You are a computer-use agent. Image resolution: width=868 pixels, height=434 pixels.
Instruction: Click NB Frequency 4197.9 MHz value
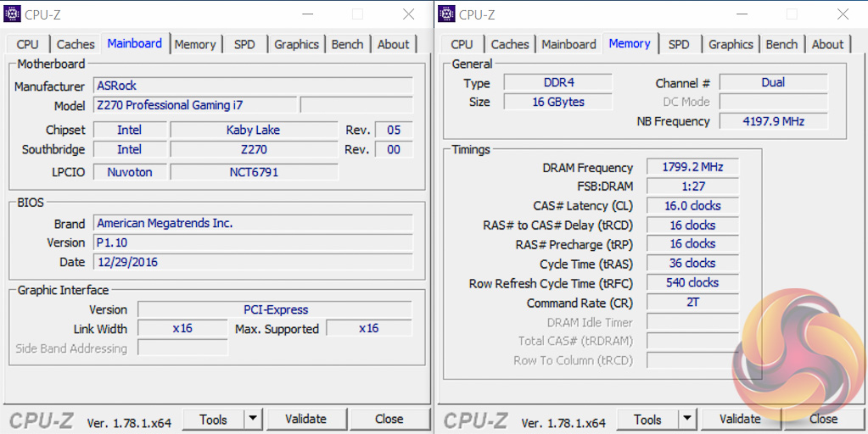tap(773, 121)
